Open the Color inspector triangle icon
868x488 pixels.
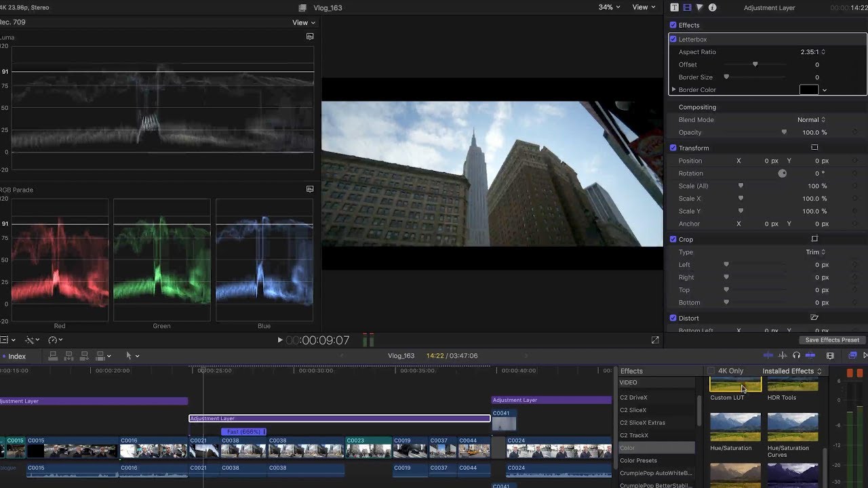point(699,7)
